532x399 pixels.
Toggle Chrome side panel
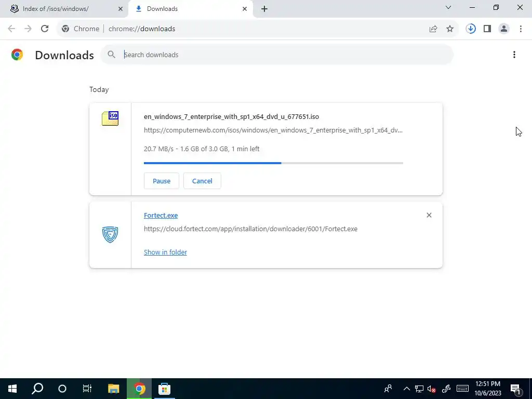(x=487, y=29)
